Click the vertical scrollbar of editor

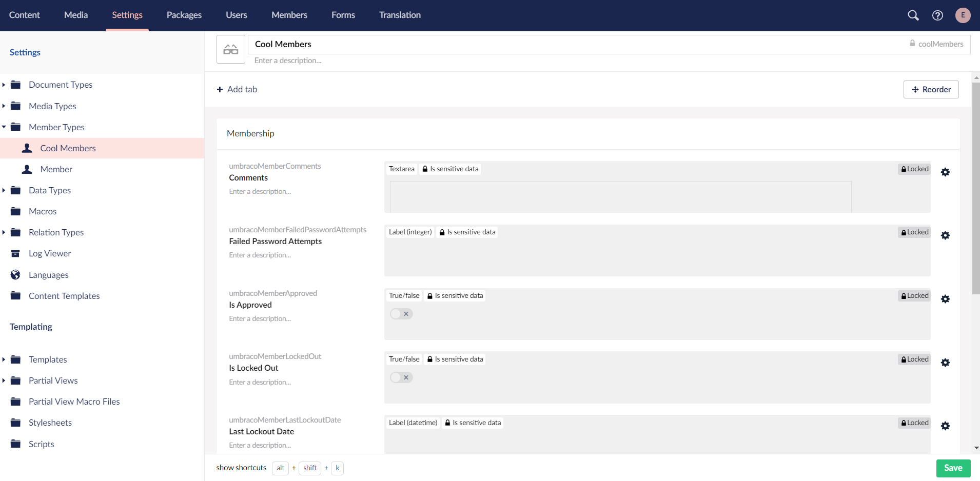[976, 188]
